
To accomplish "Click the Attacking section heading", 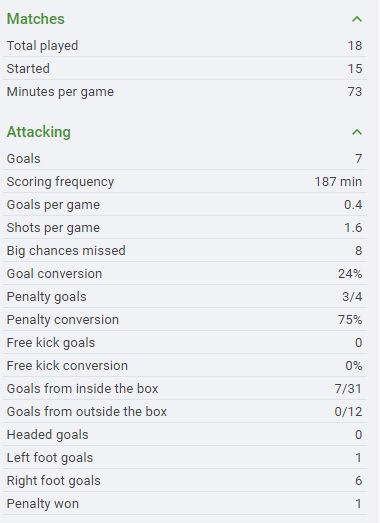I will (x=39, y=132).
